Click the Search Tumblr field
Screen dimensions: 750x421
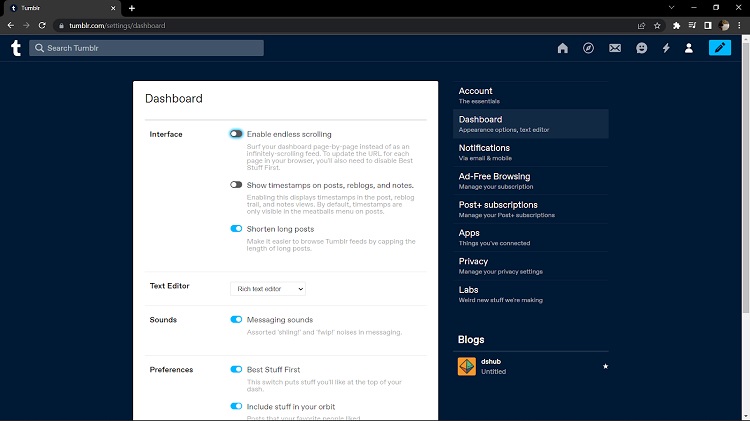(146, 48)
